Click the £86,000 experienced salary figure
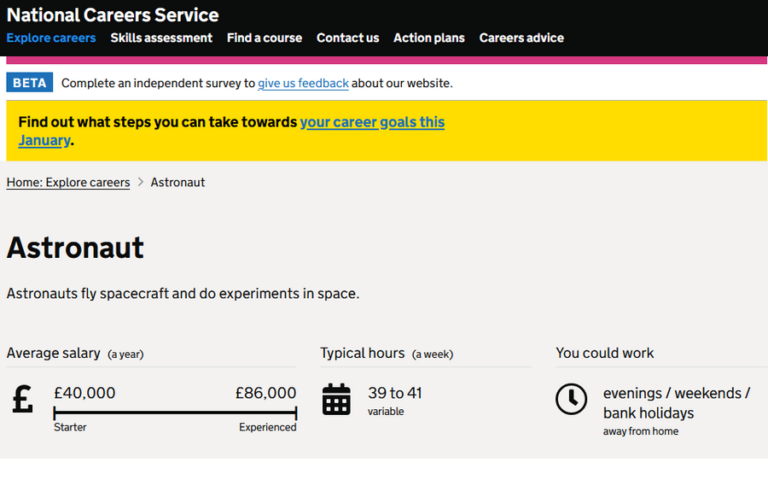 (x=265, y=393)
